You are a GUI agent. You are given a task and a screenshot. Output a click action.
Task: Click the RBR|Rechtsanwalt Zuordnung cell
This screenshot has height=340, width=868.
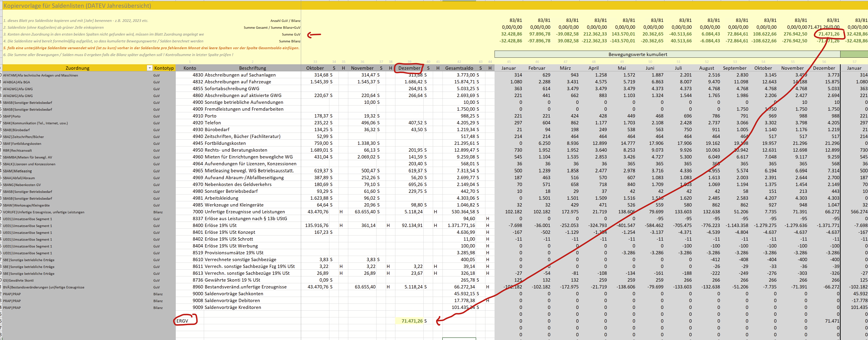click(17, 150)
